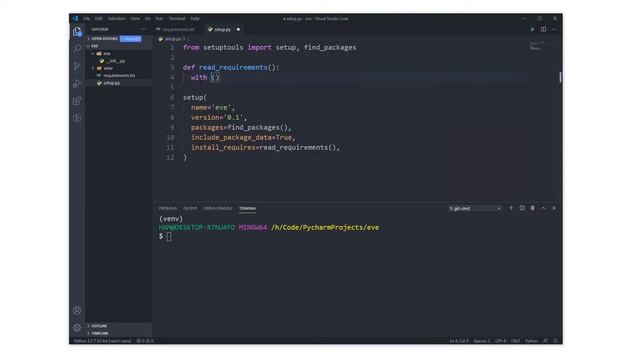Open the Source Control view
This screenshot has width=640, height=360.
(77, 66)
